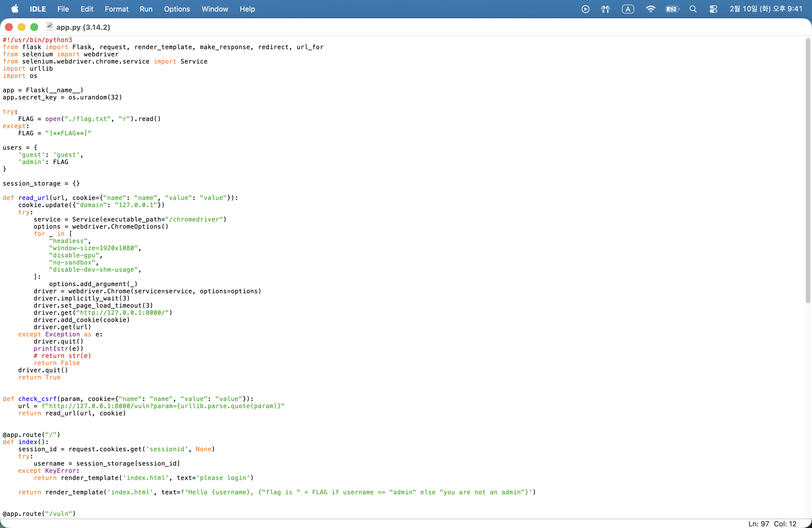Switch the keyboard input source indicator
812x528 pixels.
(628, 9)
